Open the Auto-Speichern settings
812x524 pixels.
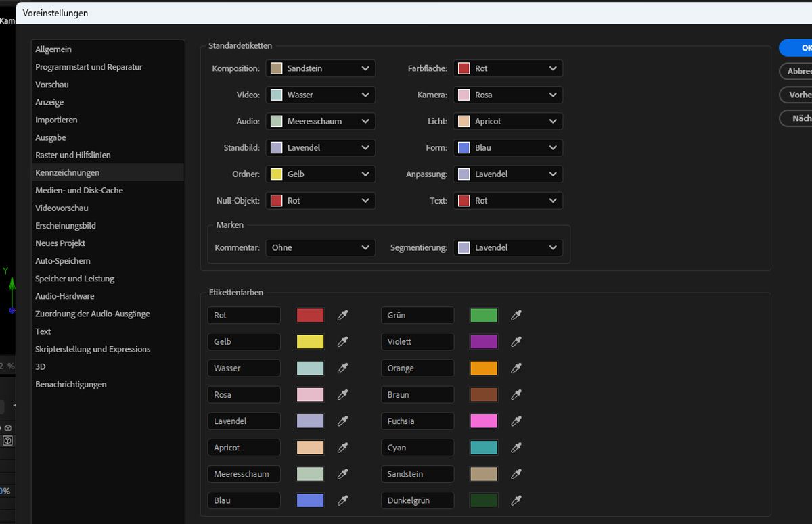tap(108, 261)
